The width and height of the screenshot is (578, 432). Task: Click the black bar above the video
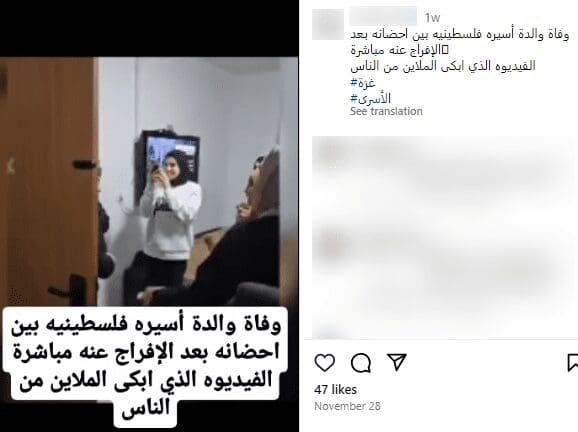149,28
